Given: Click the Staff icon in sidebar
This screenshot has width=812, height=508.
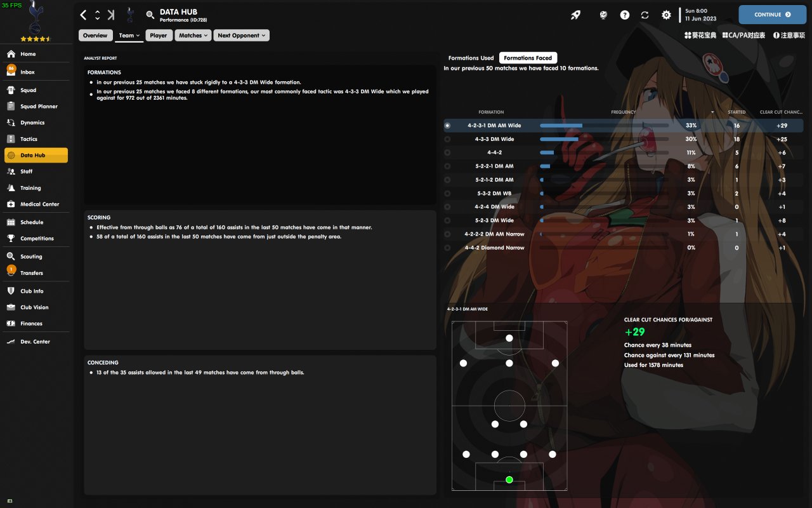Looking at the screenshot, I should pyautogui.click(x=11, y=171).
